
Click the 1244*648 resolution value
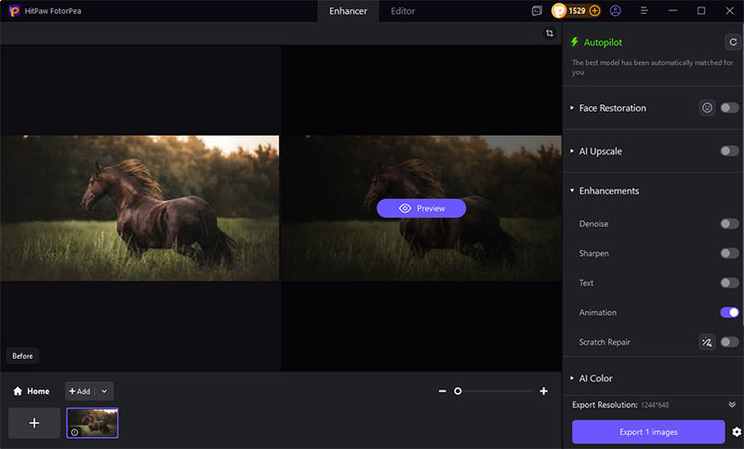click(655, 405)
